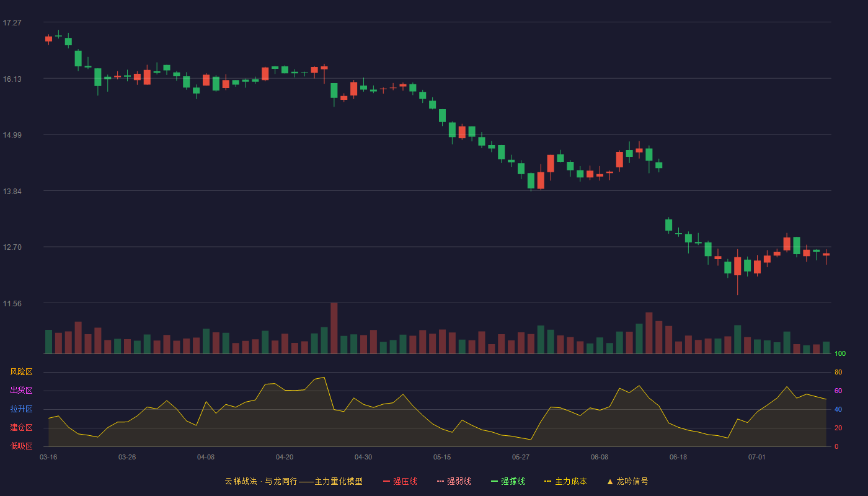
Task: Click the pink dotted icon beside 强弱线
Action: (441, 481)
